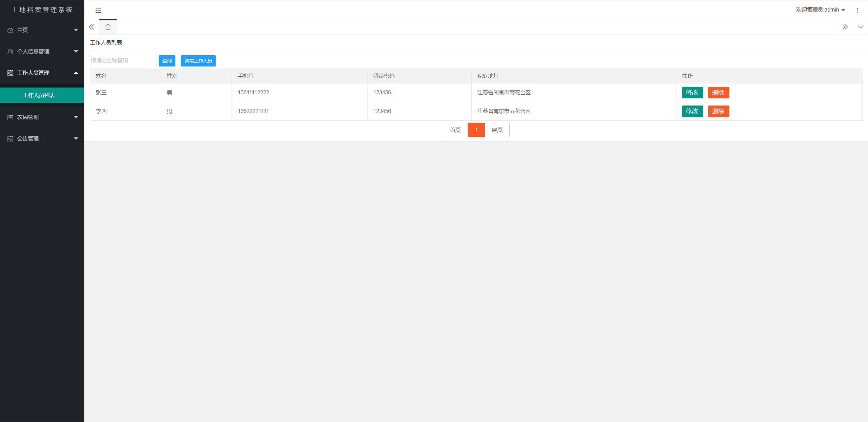Screen dimensions: 868x422
Task: Click the sidebar collapse hamburger icon
Action: tap(98, 10)
